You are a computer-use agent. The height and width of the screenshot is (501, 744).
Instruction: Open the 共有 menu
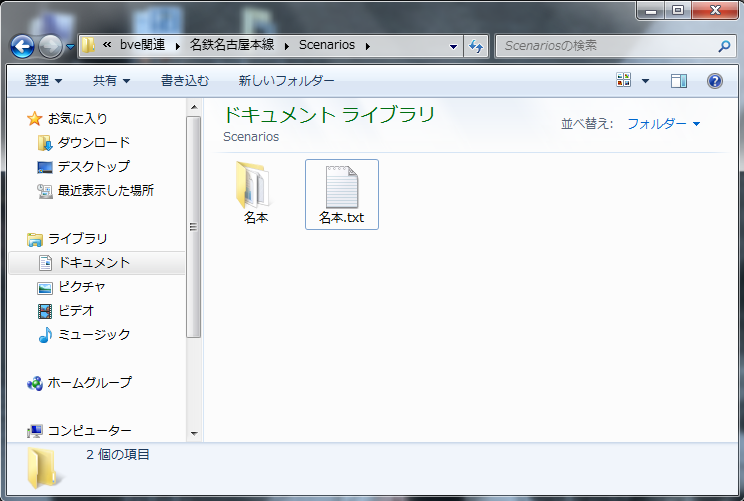point(111,81)
